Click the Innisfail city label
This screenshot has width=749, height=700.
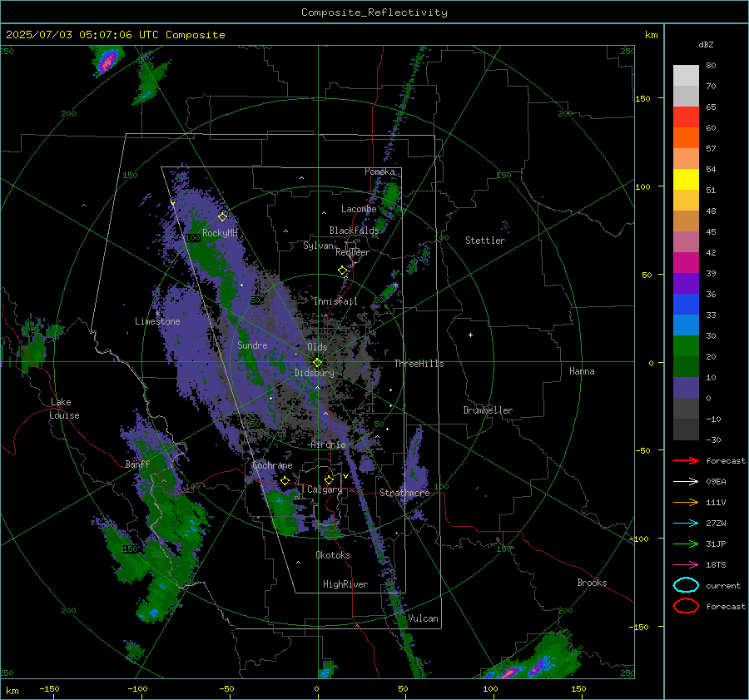[x=335, y=301]
